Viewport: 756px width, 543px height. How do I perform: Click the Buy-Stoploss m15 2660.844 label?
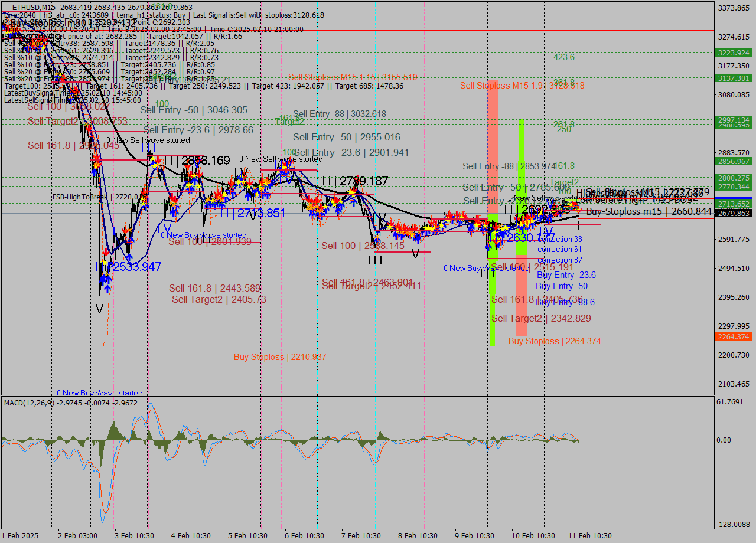649,211
